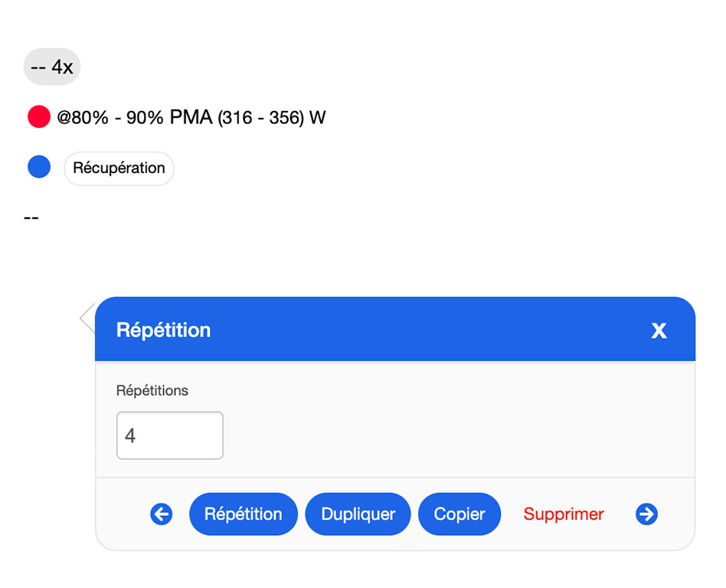Close the Répétition popup with X
The height and width of the screenshot is (588, 726).
[x=659, y=330]
